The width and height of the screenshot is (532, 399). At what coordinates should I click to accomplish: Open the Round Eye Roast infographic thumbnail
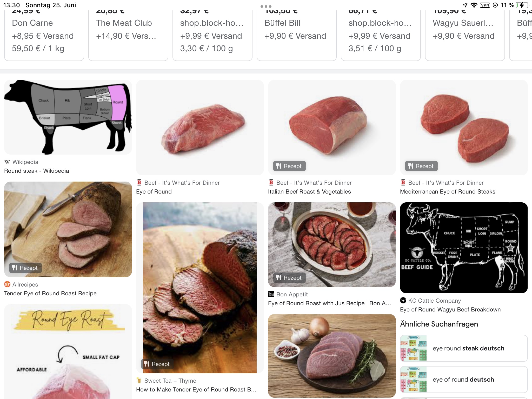coord(68,352)
